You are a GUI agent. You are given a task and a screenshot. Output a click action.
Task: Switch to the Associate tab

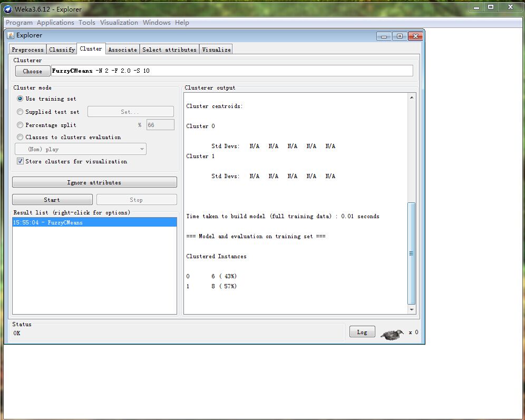click(122, 50)
